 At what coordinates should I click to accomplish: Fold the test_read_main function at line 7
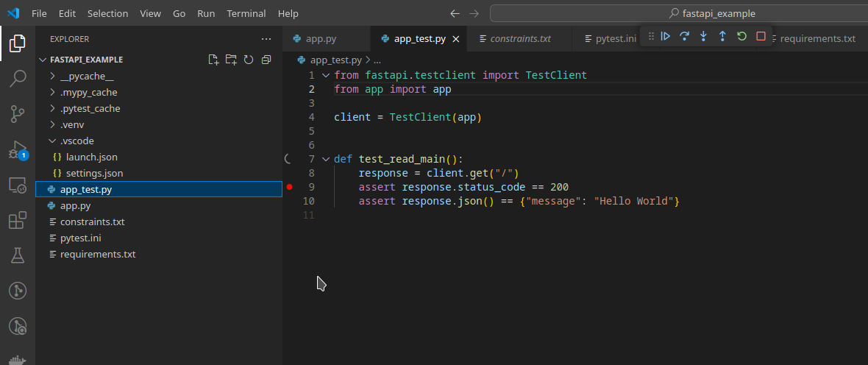tap(325, 159)
